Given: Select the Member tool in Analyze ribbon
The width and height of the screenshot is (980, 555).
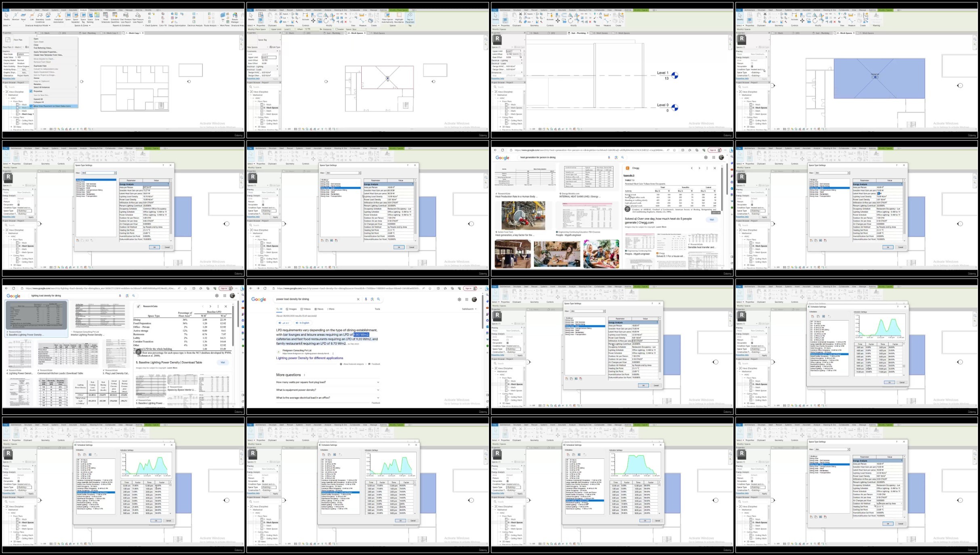Looking at the screenshot, I should [15, 17].
